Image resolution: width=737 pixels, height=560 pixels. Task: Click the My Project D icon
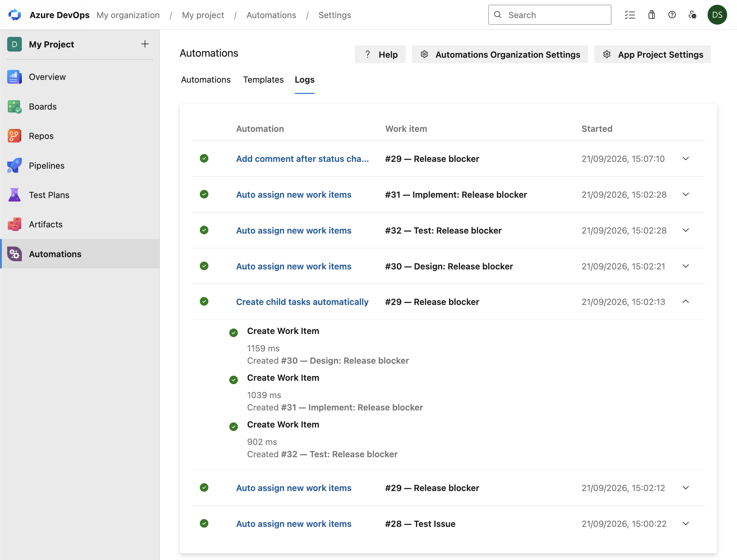point(14,44)
